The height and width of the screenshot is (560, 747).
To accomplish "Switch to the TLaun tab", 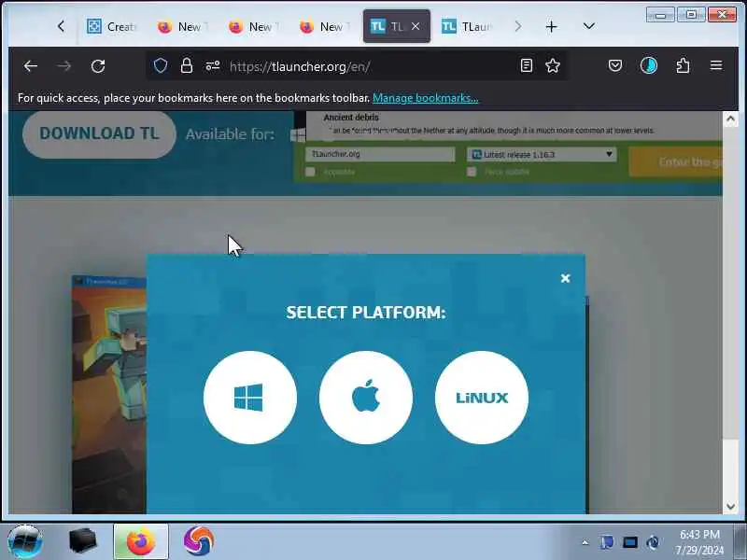I will [467, 27].
